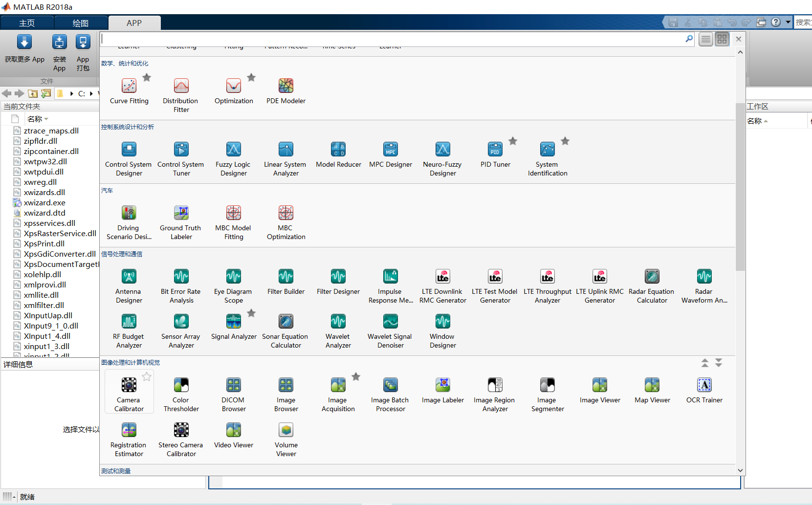
Task: Open Control System Designer
Action: click(129, 159)
